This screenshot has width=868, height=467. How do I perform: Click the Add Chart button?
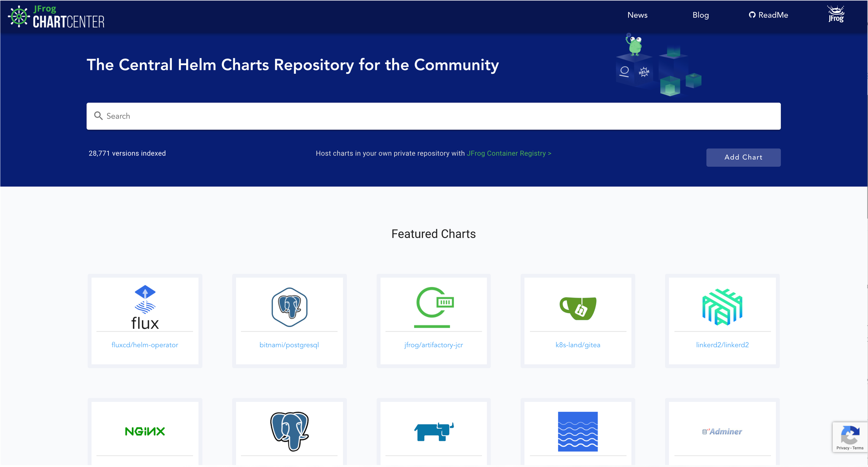[743, 157]
